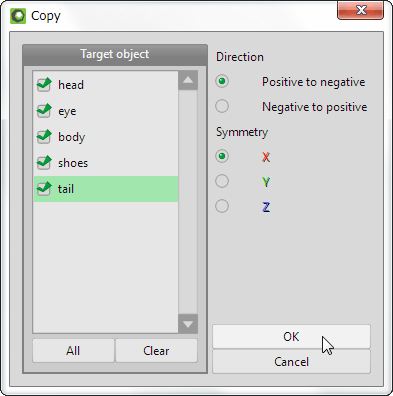Uncheck the head object checkbox

(x=44, y=85)
